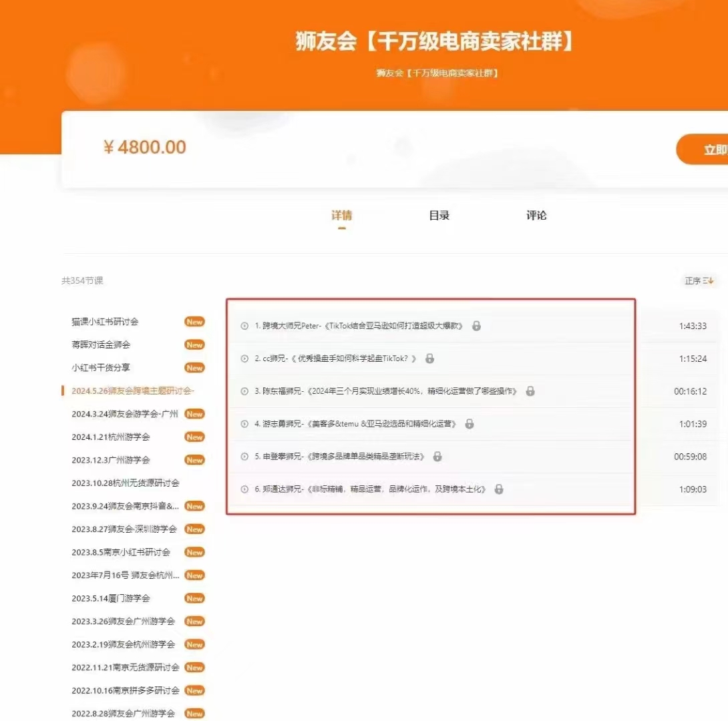Select the 2023年7月16号 狮友会杭州 chapter
Screen dimensions: 728x721
(126, 575)
